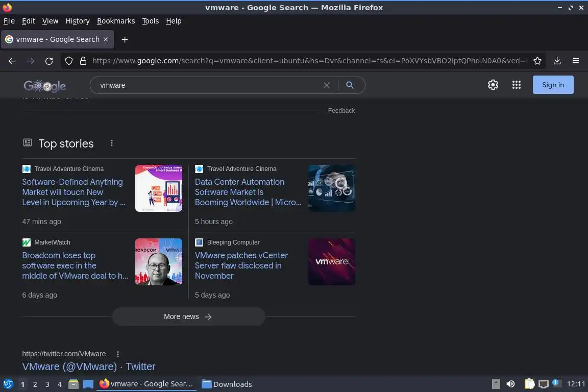Click show desktop taskbar icon
The image size is (588, 392).
[x=88, y=384]
